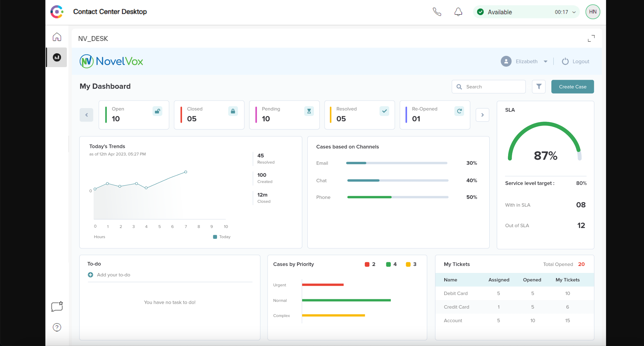This screenshot has width=644, height=346.
Task: Click the Create Case button
Action: click(572, 87)
